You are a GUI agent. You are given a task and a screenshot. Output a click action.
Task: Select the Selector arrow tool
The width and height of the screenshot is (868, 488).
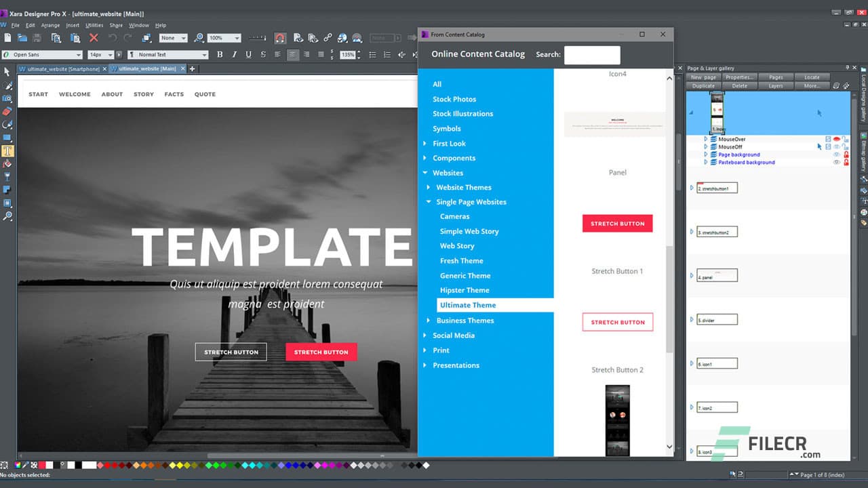click(x=8, y=71)
